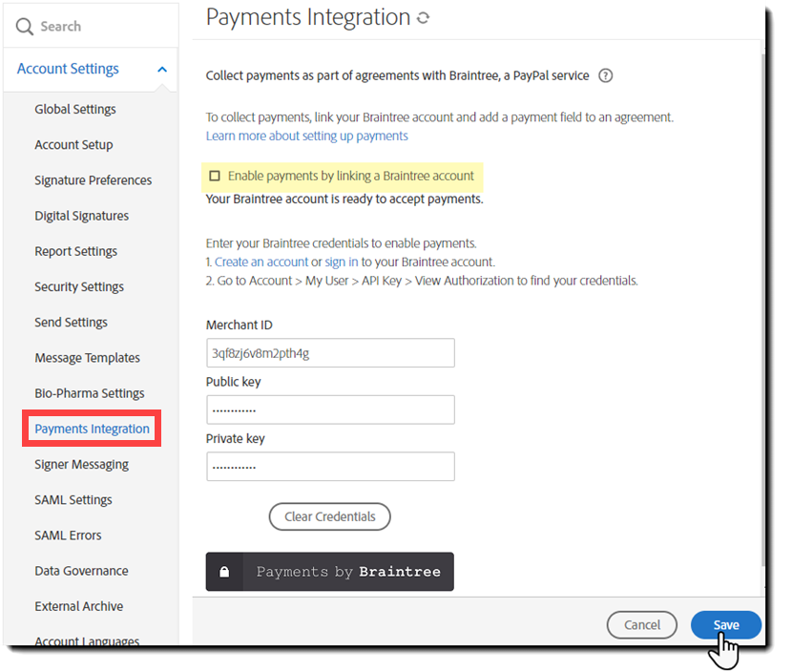Click the Public key field
The height and width of the screenshot is (672, 792).
[330, 409]
